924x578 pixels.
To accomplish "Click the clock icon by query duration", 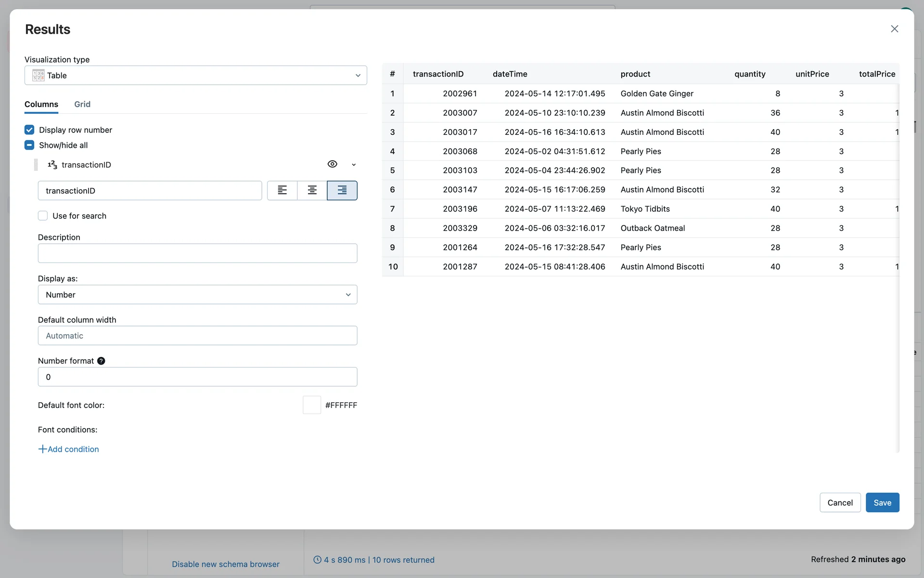I will (x=317, y=560).
